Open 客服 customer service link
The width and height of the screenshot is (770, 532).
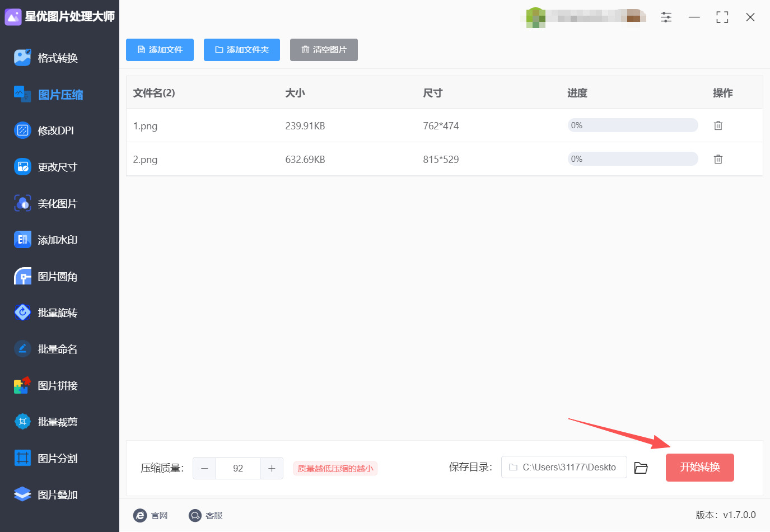point(206,515)
